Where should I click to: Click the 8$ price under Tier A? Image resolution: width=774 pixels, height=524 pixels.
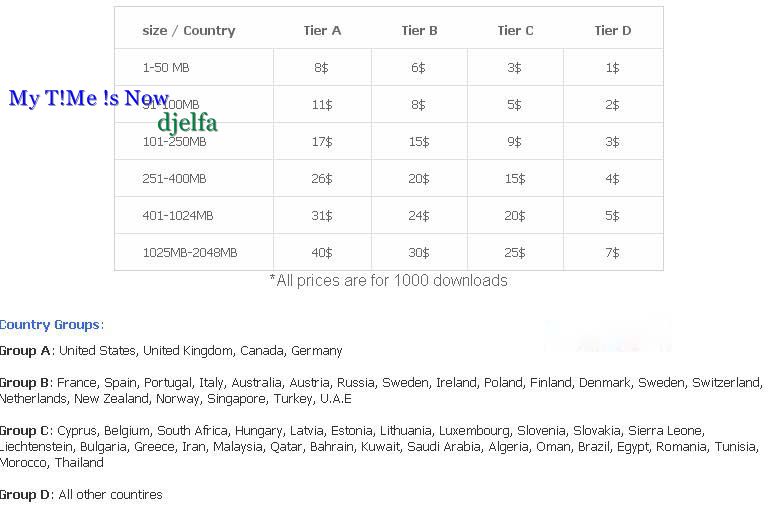(x=321, y=68)
